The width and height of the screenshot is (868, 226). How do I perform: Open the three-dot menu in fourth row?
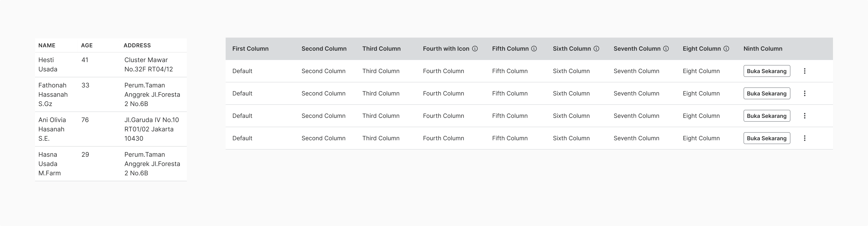(805, 138)
